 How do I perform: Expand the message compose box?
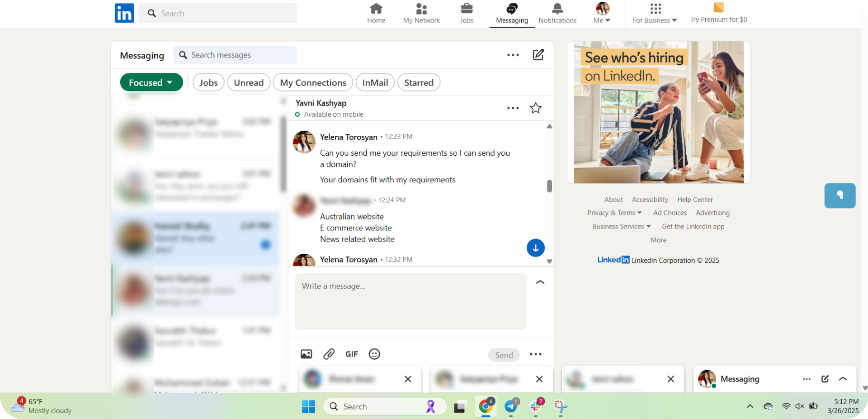[540, 282]
